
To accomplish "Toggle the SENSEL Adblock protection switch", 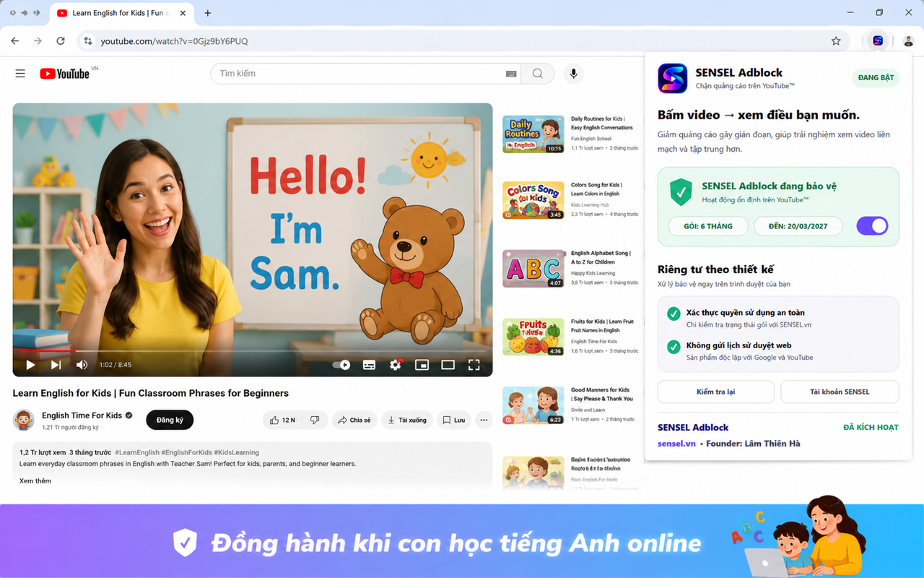I will 872,226.
